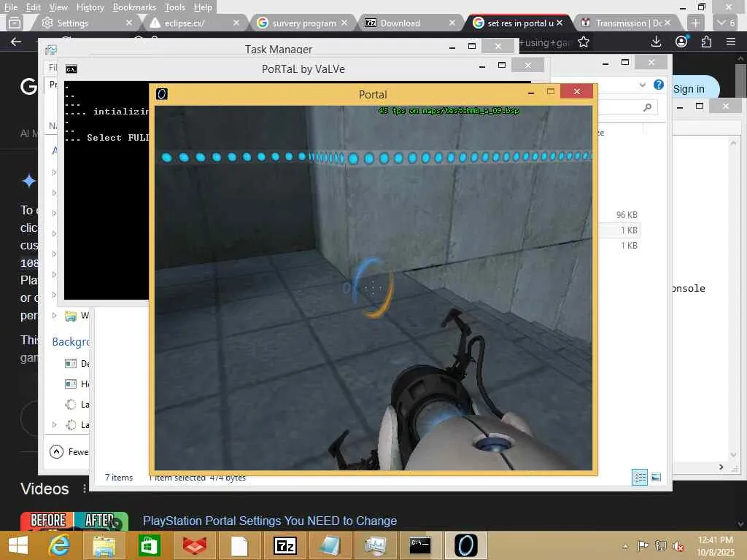Click the Task Manager File menu
The width and height of the screenshot is (747, 560).
pos(53,68)
